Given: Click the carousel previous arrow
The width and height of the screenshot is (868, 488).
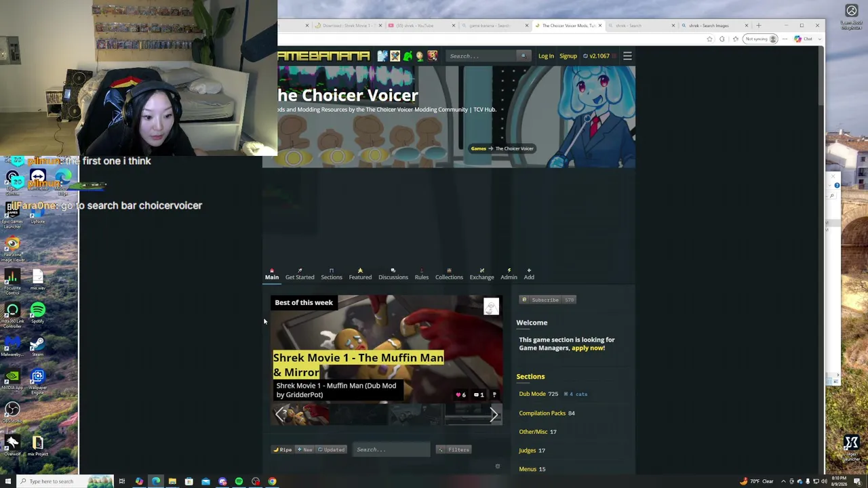Looking at the screenshot, I should tap(281, 414).
